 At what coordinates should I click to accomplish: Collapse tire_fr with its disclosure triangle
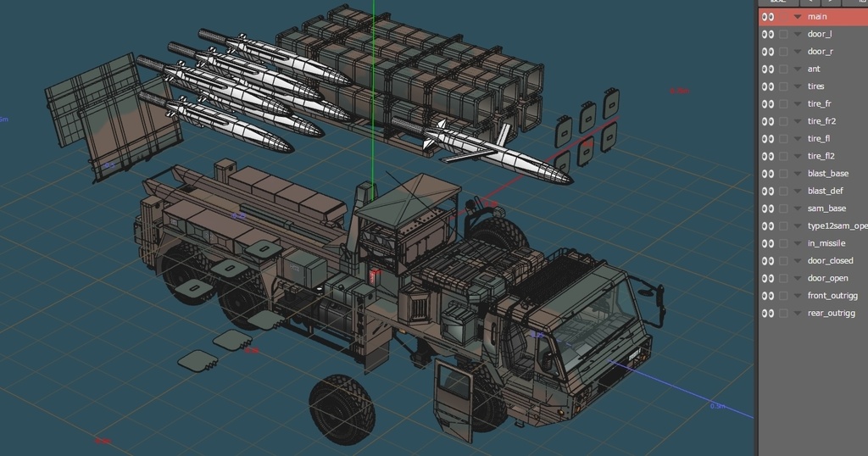coord(798,104)
